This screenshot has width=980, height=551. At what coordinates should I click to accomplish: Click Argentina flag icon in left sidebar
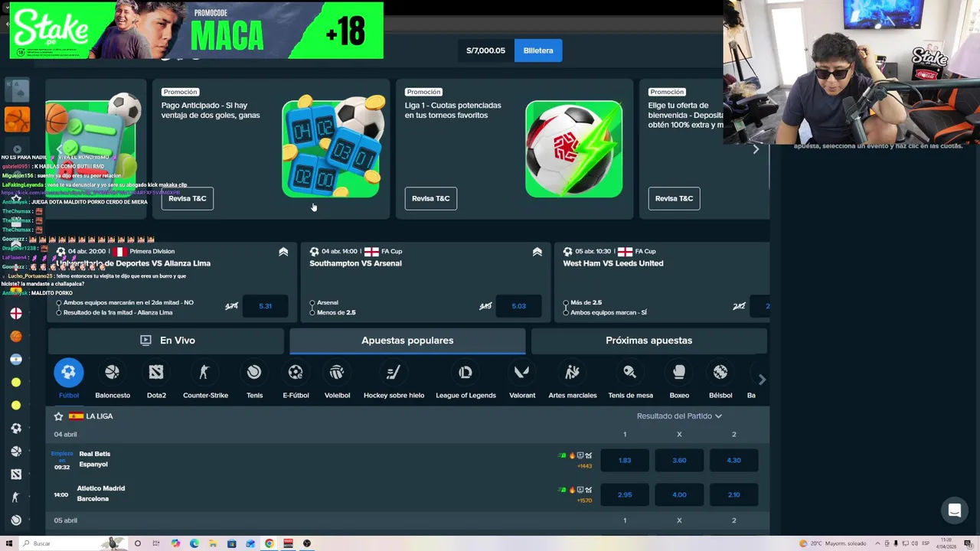click(x=16, y=359)
